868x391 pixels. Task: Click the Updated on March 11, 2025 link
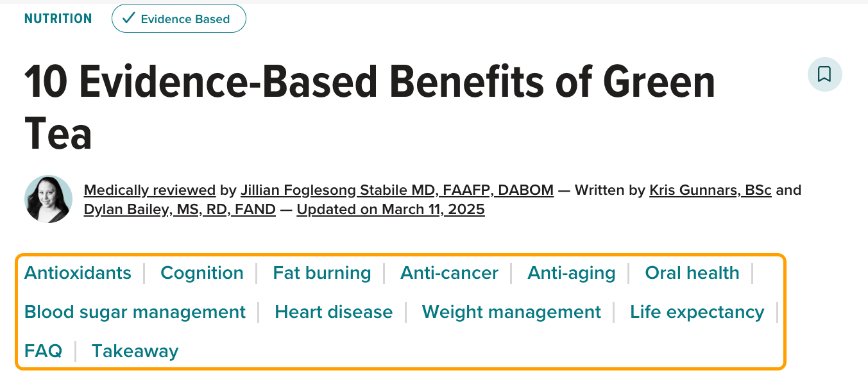point(390,209)
